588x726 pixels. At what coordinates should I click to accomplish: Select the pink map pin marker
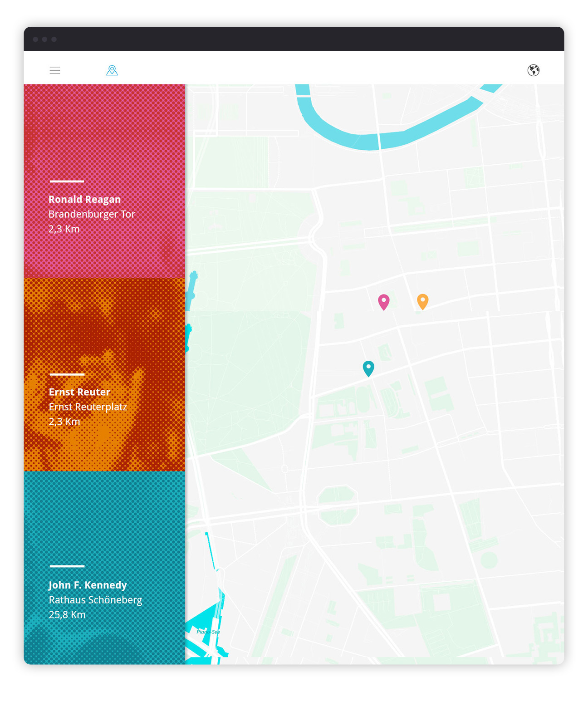[384, 302]
